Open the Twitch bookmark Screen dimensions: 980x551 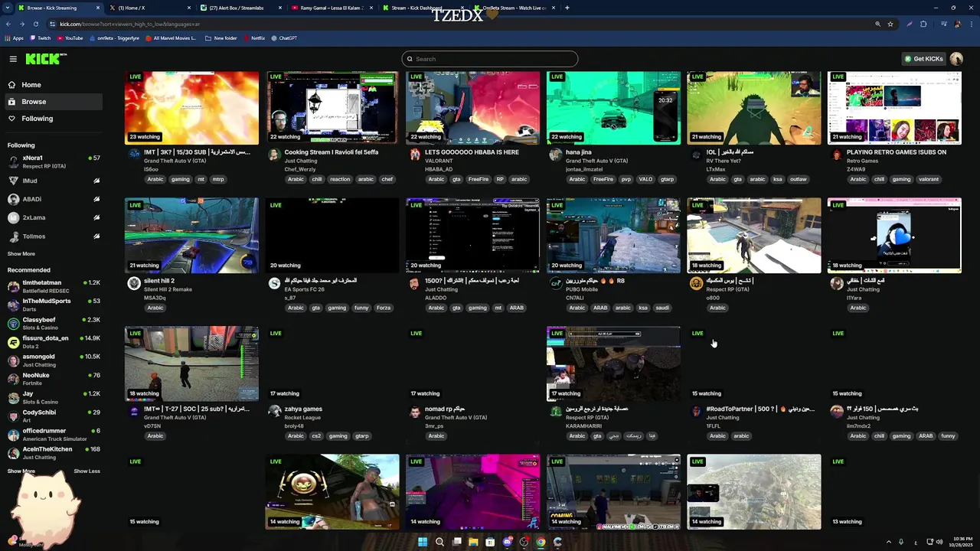coord(40,38)
